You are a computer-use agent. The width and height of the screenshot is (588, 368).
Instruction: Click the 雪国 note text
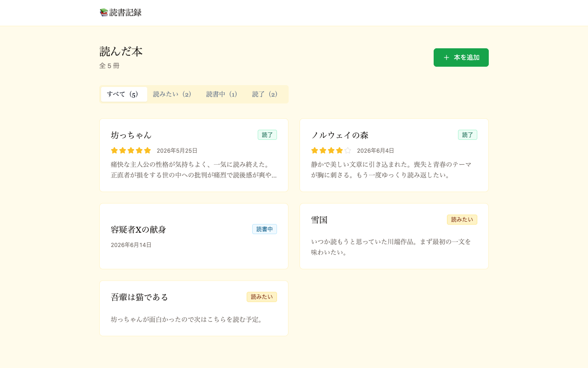[391, 247]
